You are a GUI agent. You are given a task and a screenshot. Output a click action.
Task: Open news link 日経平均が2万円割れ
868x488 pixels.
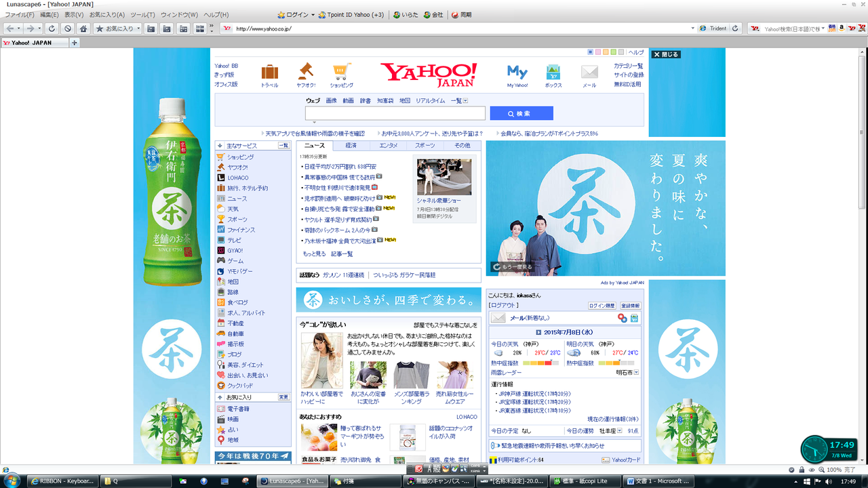coord(340,166)
